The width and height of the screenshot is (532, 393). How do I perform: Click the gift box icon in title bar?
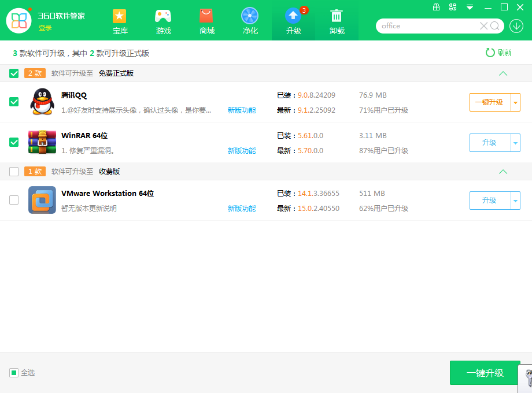pyautogui.click(x=437, y=7)
